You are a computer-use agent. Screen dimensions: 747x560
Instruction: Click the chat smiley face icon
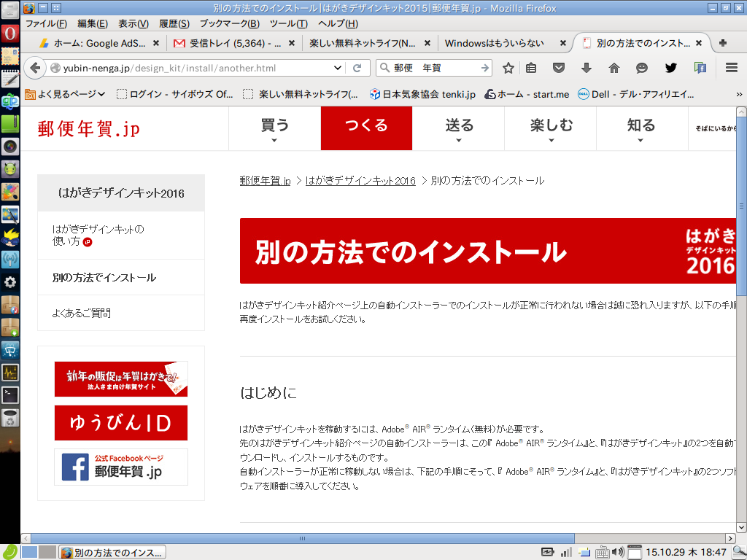[642, 68]
